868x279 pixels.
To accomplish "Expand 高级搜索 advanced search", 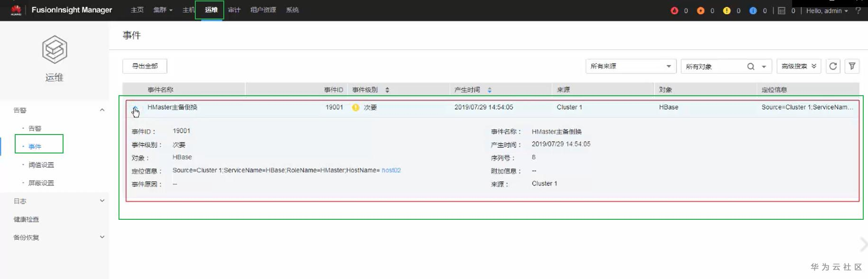I will [x=799, y=66].
